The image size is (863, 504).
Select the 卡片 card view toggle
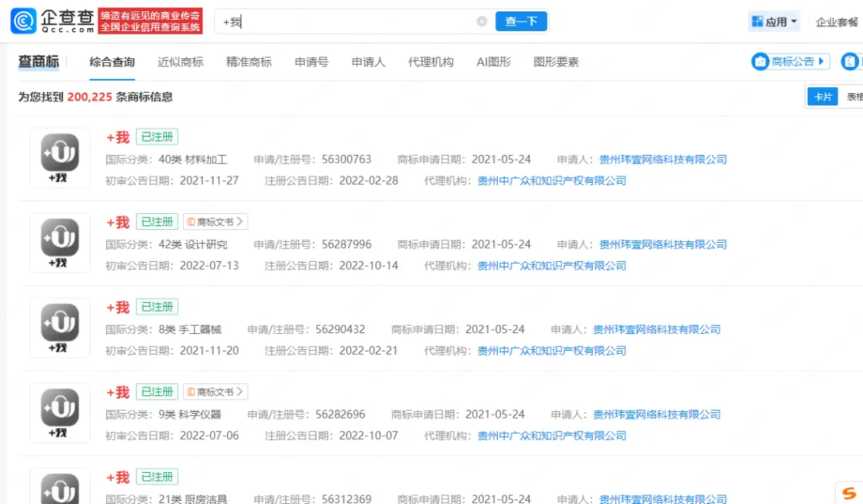[822, 97]
